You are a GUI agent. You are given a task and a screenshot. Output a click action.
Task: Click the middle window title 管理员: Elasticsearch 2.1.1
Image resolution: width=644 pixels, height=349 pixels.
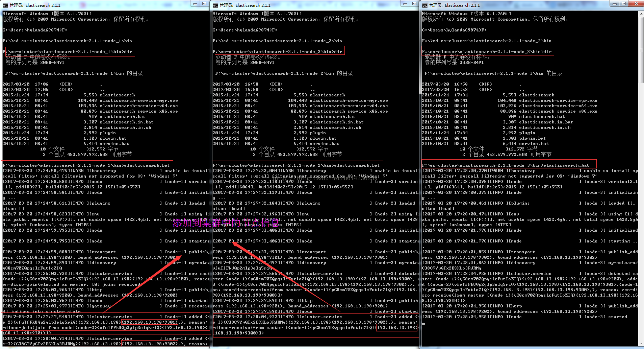tap(245, 5)
